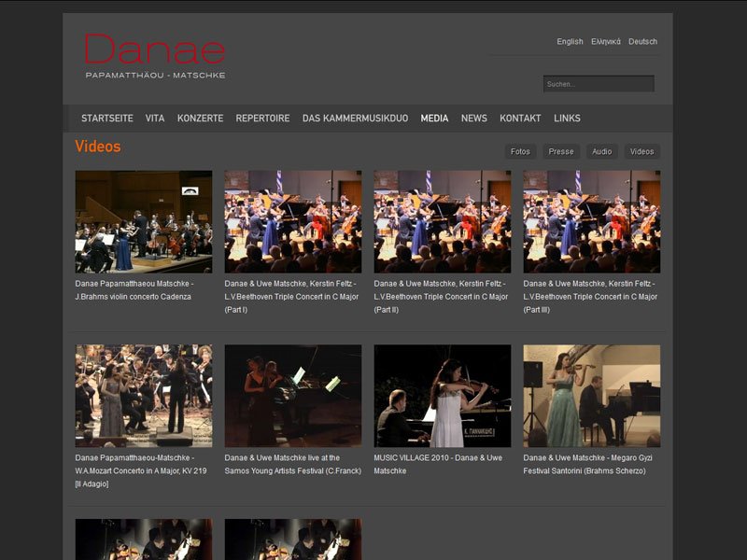Viewport: 747px width, 560px height.
Task: Click the Triple Concert (Part II) title
Action: pyautogui.click(x=441, y=296)
